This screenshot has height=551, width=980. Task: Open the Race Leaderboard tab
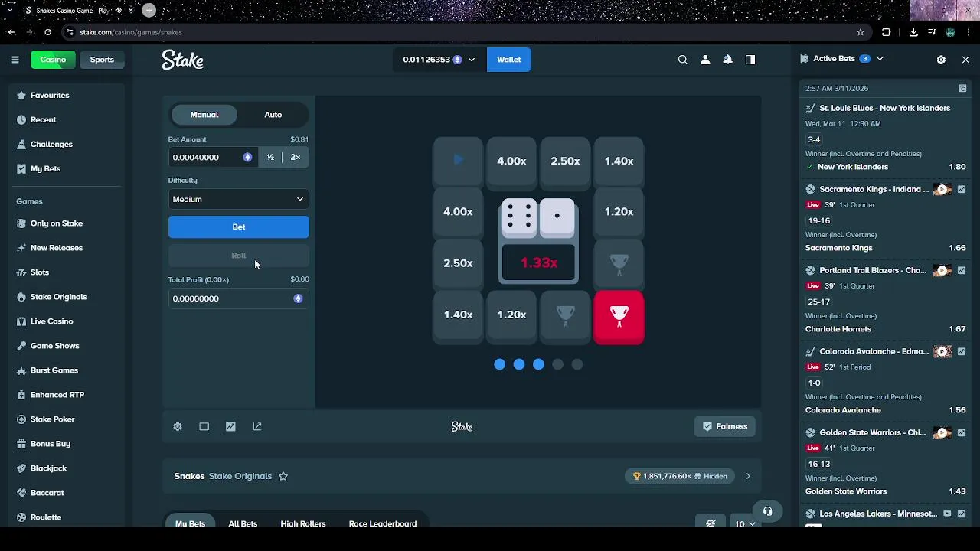[383, 523]
